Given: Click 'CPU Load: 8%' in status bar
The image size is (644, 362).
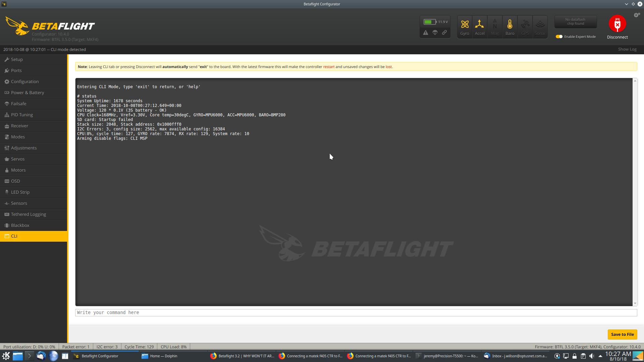Looking at the screenshot, I should click(173, 347).
